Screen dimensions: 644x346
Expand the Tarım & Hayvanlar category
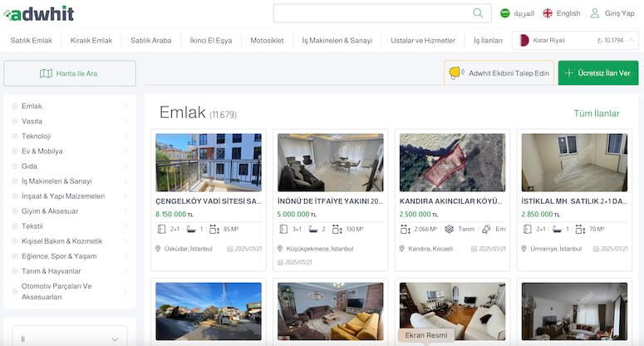pyautogui.click(x=125, y=271)
